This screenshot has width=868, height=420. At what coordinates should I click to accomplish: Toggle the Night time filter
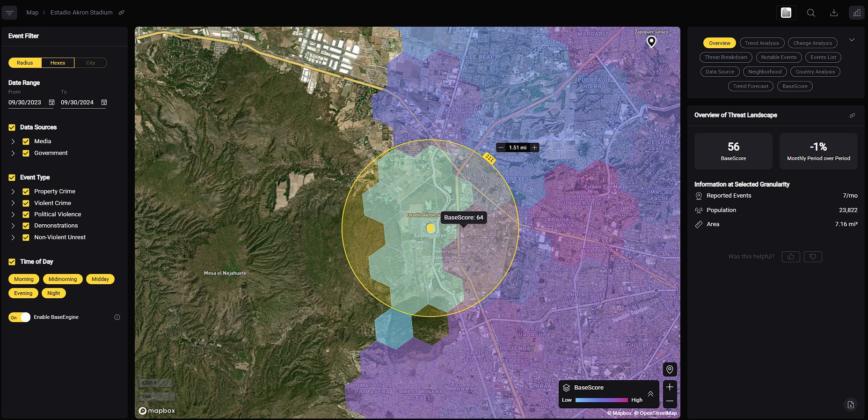(x=54, y=293)
